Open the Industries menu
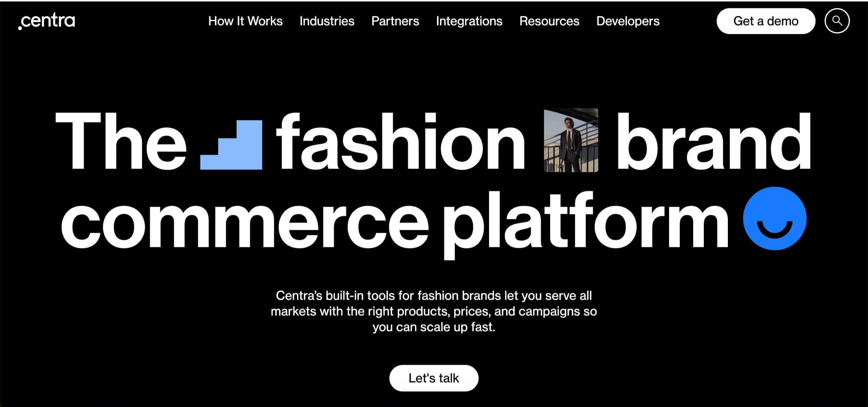The width and height of the screenshot is (868, 407). point(327,21)
